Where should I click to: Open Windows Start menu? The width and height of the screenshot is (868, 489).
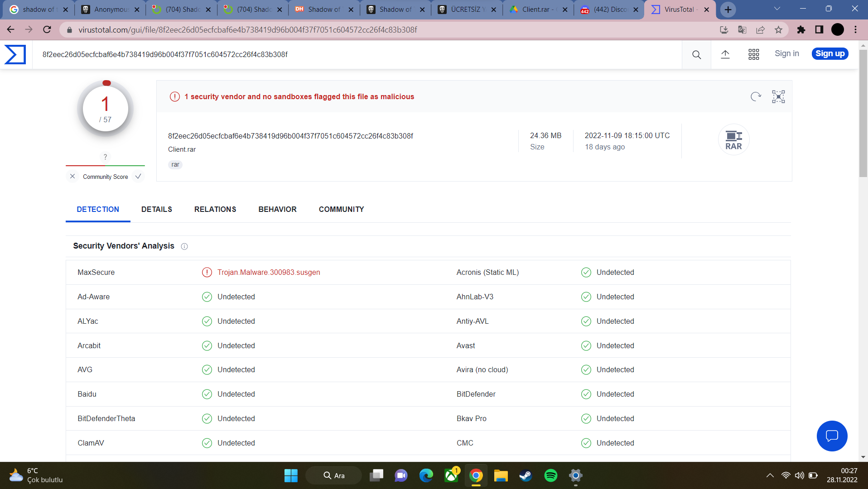(x=291, y=475)
